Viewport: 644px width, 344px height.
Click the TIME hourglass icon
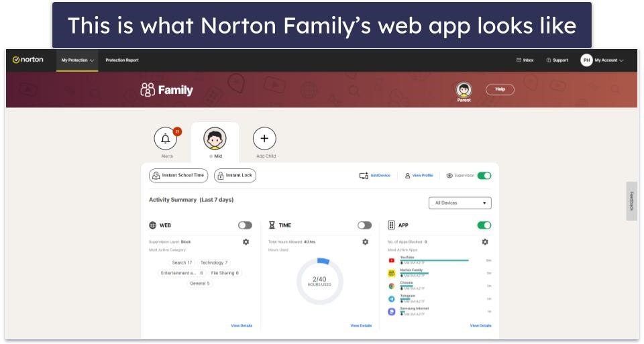coord(272,225)
